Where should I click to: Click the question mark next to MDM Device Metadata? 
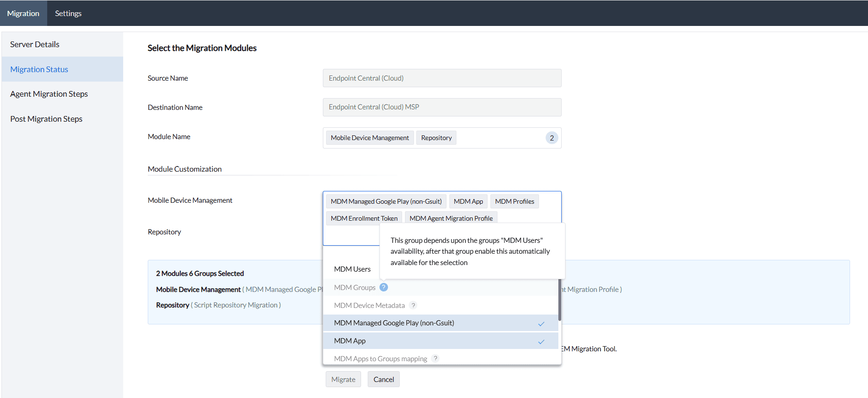[x=413, y=305]
